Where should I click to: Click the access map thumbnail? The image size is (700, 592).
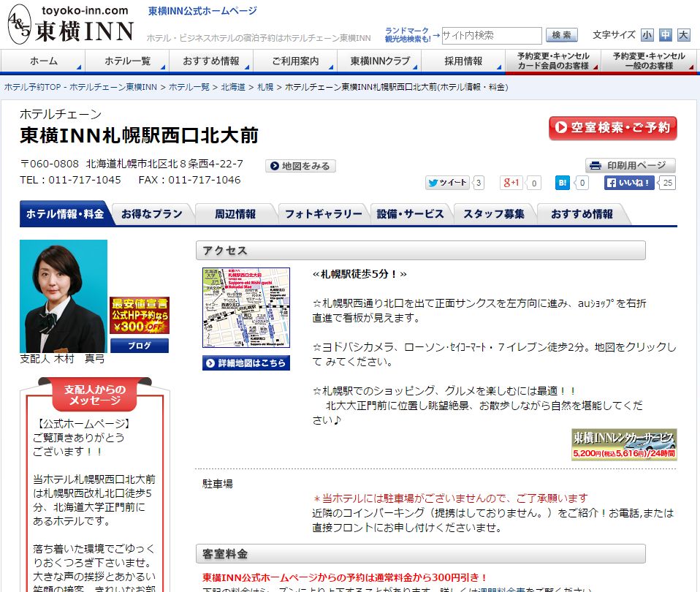246,308
